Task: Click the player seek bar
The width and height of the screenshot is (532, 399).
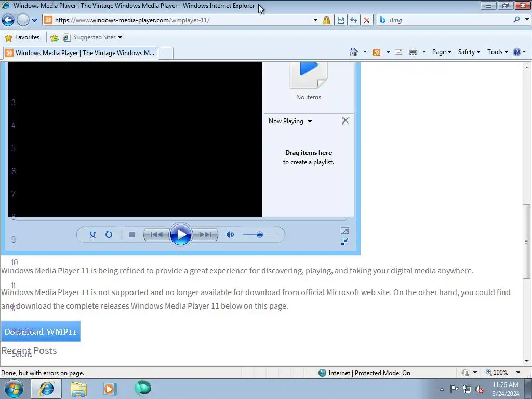Action: [x=181, y=220]
